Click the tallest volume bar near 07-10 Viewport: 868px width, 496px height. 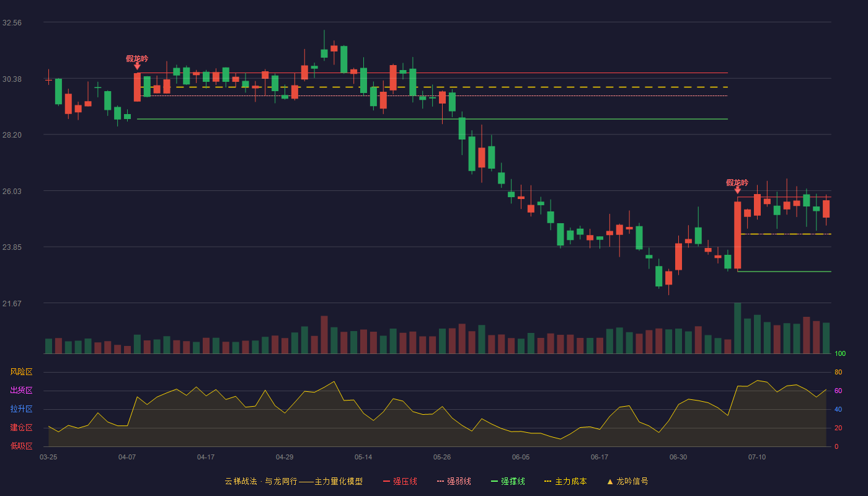(x=737, y=328)
